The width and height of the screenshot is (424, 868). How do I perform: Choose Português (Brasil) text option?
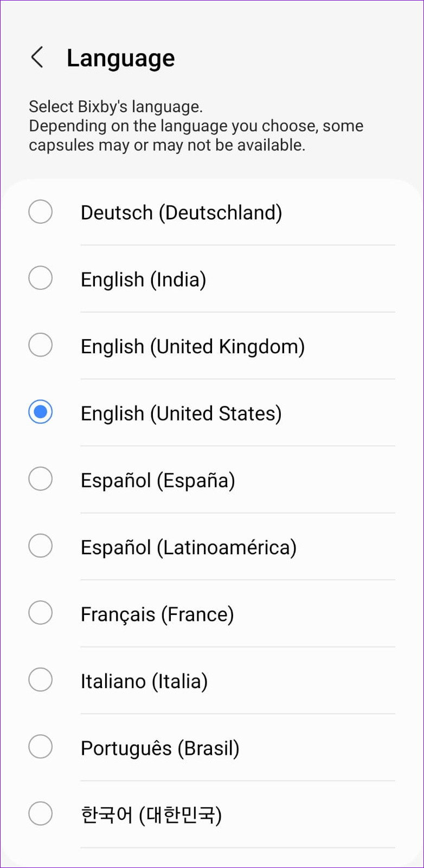coord(160,748)
